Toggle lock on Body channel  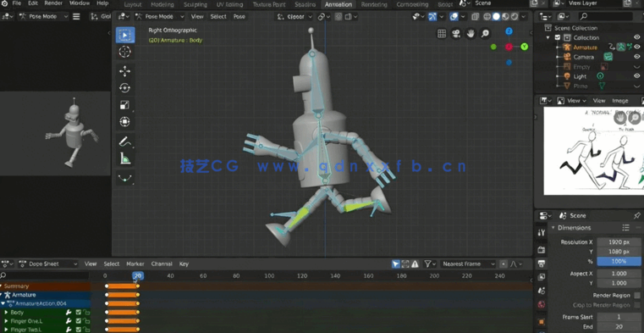(x=86, y=313)
